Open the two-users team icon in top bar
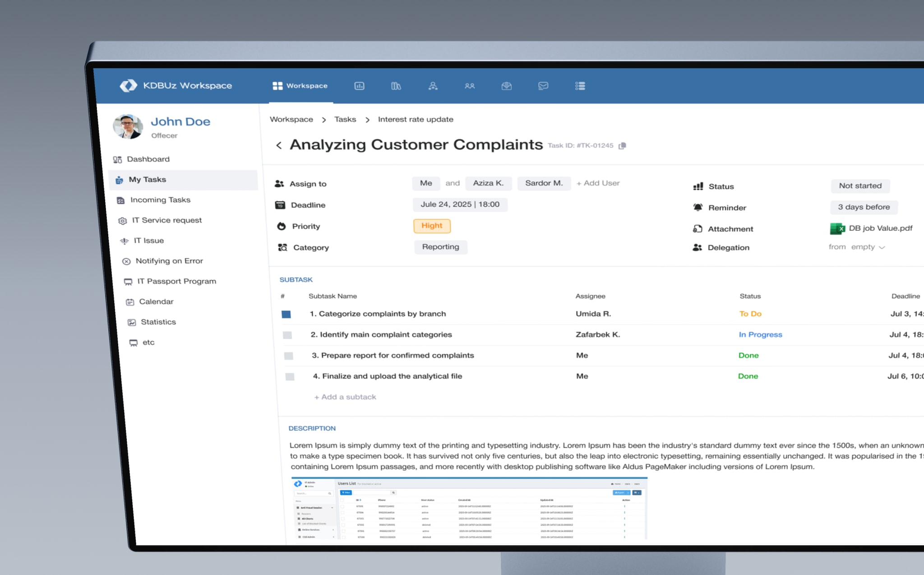 [x=470, y=86]
